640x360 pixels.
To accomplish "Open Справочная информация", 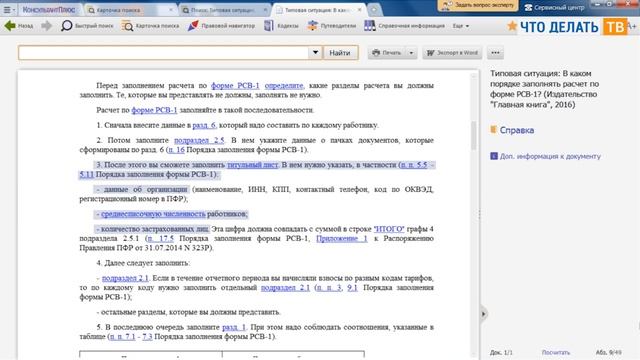I will pyautogui.click(x=404, y=26).
